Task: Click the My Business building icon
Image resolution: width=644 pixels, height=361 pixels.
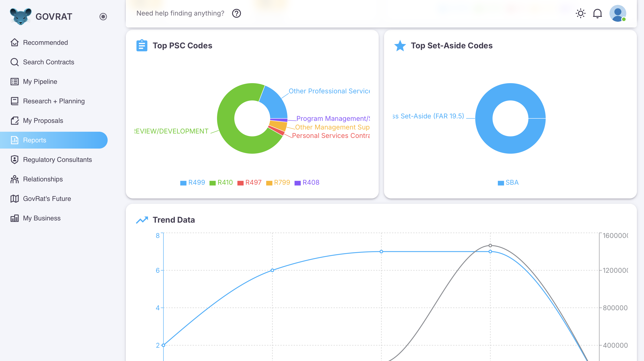Action: point(14,218)
